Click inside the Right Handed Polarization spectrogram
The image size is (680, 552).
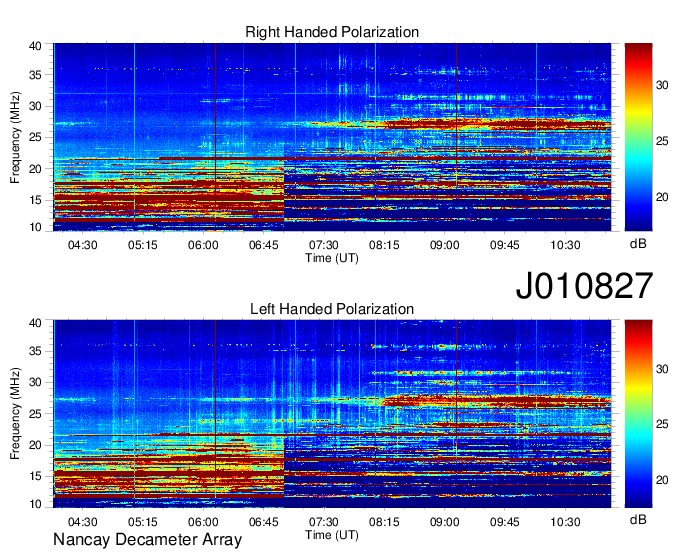332,137
